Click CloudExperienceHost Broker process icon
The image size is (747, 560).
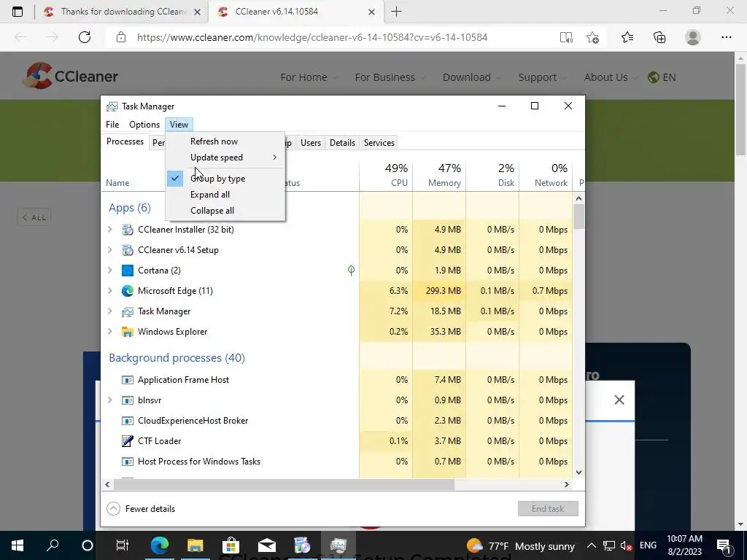click(x=127, y=421)
